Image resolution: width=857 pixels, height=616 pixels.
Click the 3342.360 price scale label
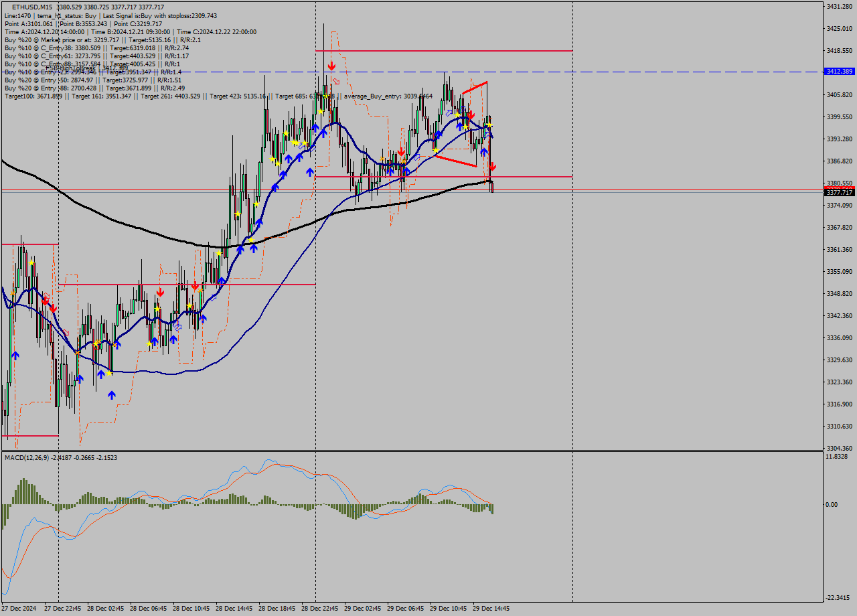(x=839, y=315)
